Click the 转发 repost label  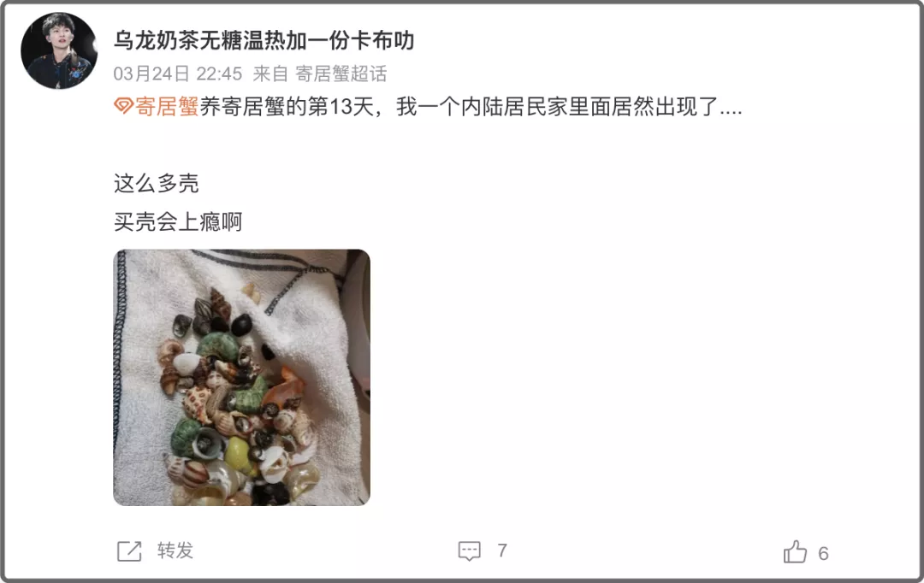(x=175, y=551)
